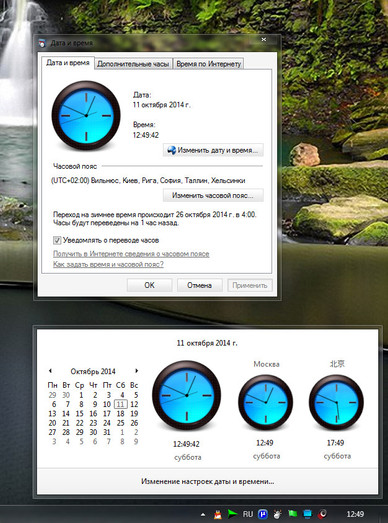Choose date 16 in the calendar

pyautogui.click(x=93, y=414)
